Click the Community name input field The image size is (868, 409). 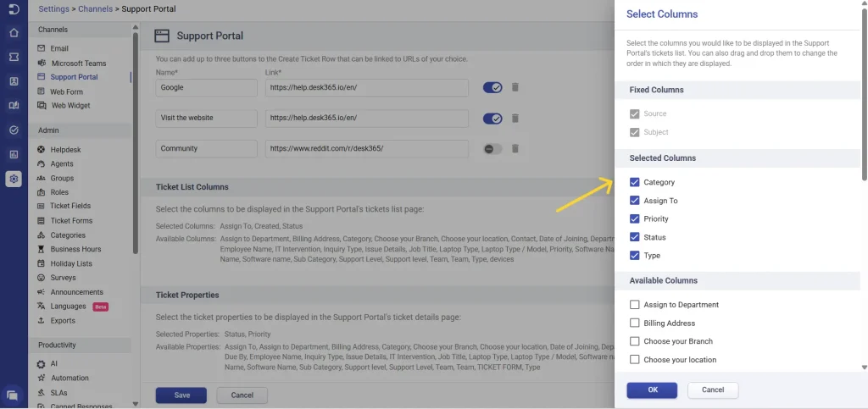pos(207,149)
